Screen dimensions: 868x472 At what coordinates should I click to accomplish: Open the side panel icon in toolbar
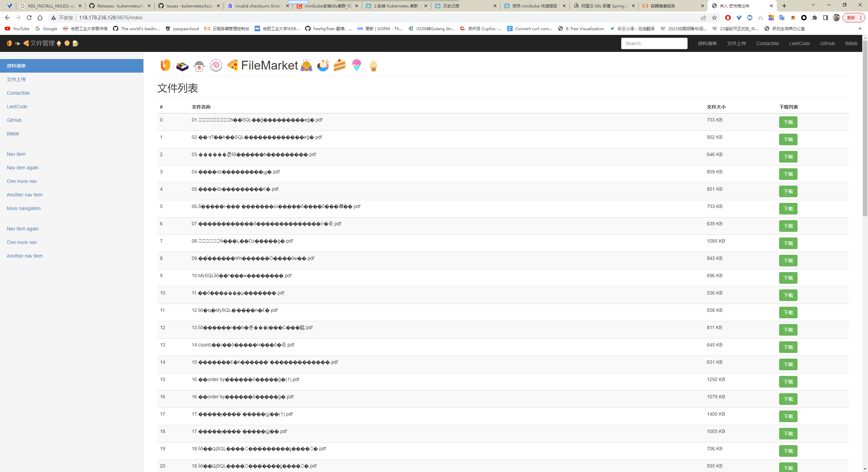point(826,18)
